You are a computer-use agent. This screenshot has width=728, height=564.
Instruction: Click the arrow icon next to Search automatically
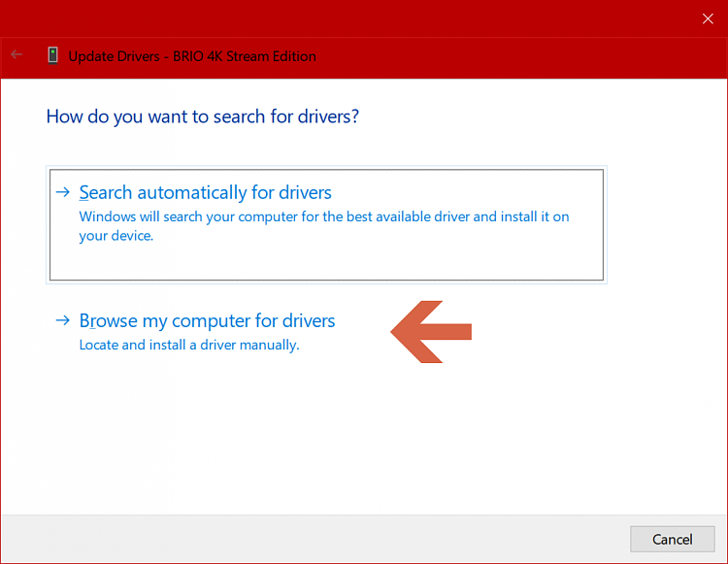coord(63,191)
